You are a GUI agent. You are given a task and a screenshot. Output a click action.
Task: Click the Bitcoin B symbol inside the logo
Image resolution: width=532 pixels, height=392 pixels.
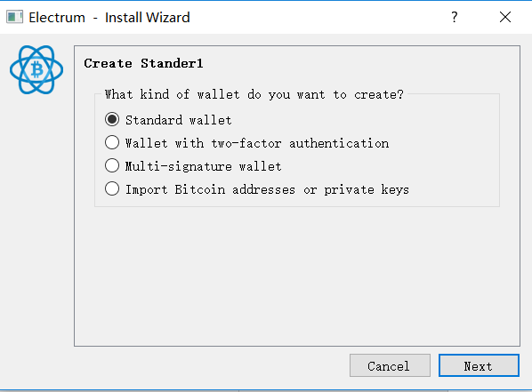37,69
